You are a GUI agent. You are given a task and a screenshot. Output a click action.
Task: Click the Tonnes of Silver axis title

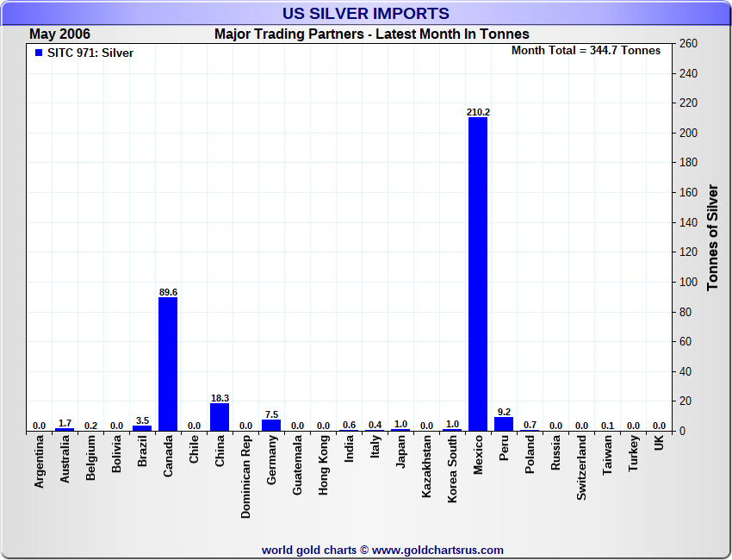tap(712, 237)
